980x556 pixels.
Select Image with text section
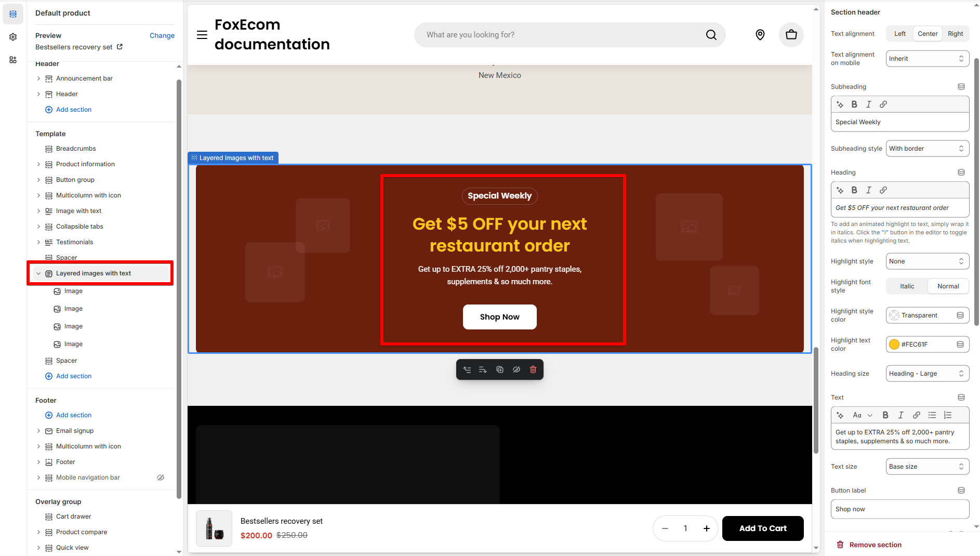pyautogui.click(x=78, y=211)
